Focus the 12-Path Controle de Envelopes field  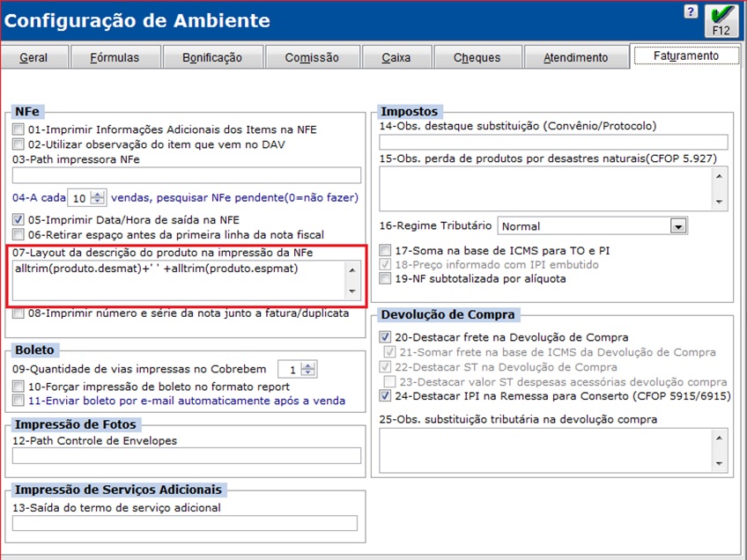[187, 455]
